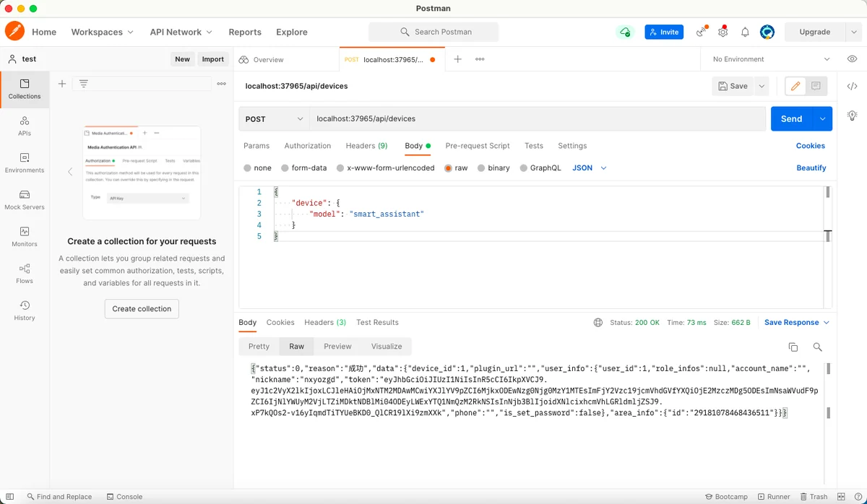Open the Workspaces dropdown
Viewport: 867px width, 504px height.
[x=103, y=32]
